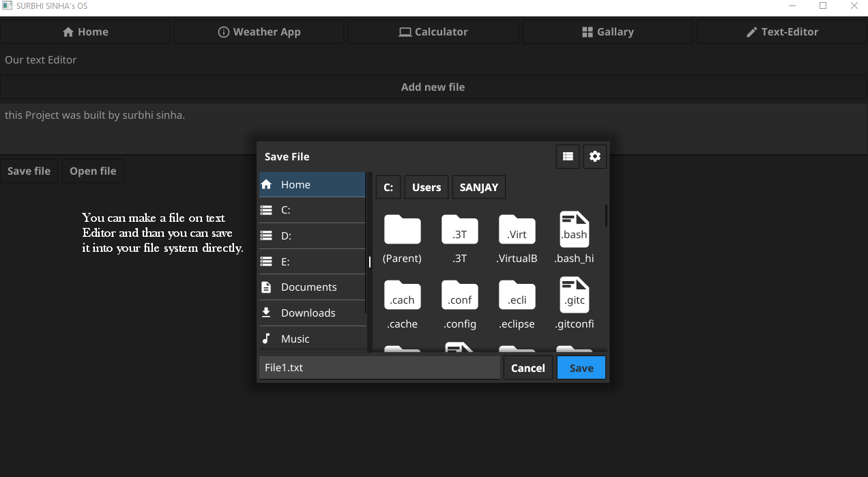Choose Music in the sidebar
Image resolution: width=868 pixels, height=477 pixels.
pyautogui.click(x=313, y=338)
